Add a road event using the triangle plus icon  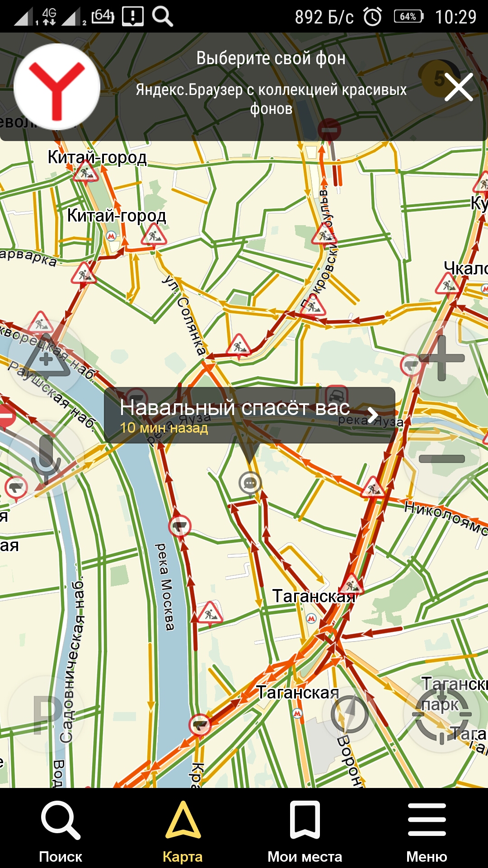pyautogui.click(x=46, y=358)
